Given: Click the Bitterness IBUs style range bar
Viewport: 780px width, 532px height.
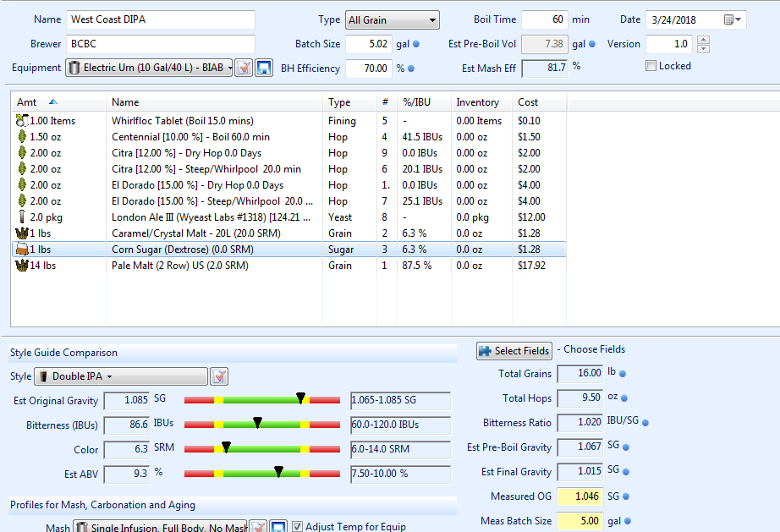Looking at the screenshot, I should click(262, 424).
